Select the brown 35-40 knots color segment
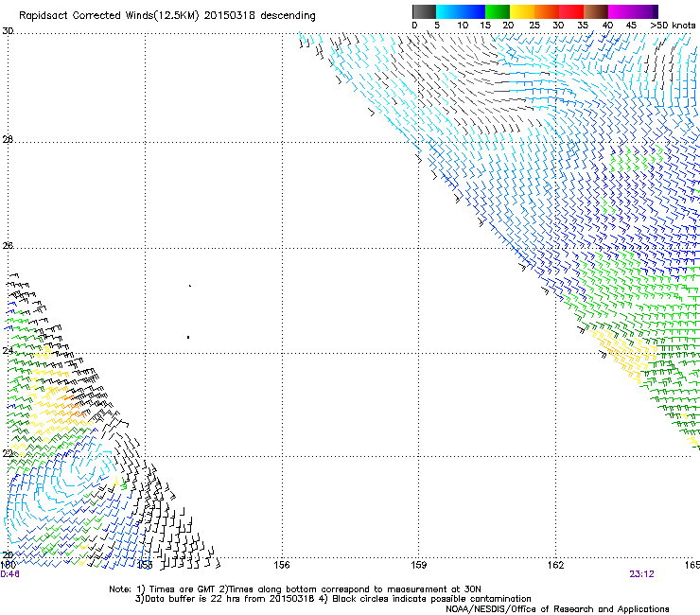 pos(596,11)
